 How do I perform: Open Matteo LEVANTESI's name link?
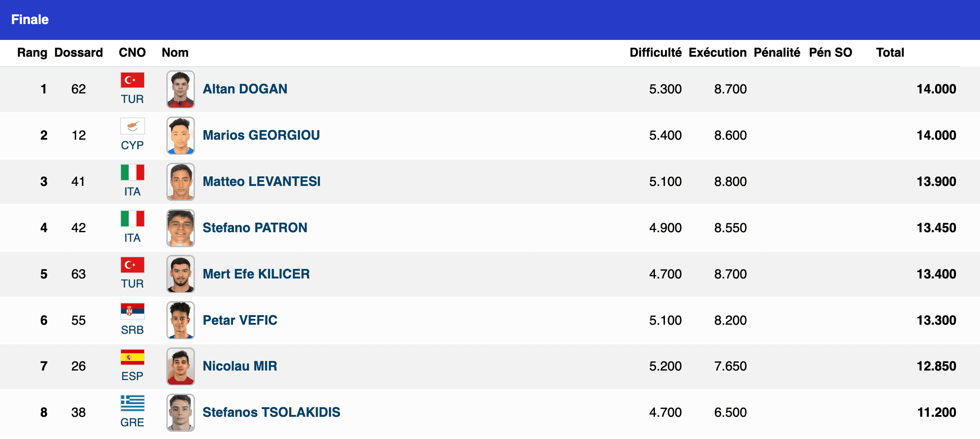point(262,181)
